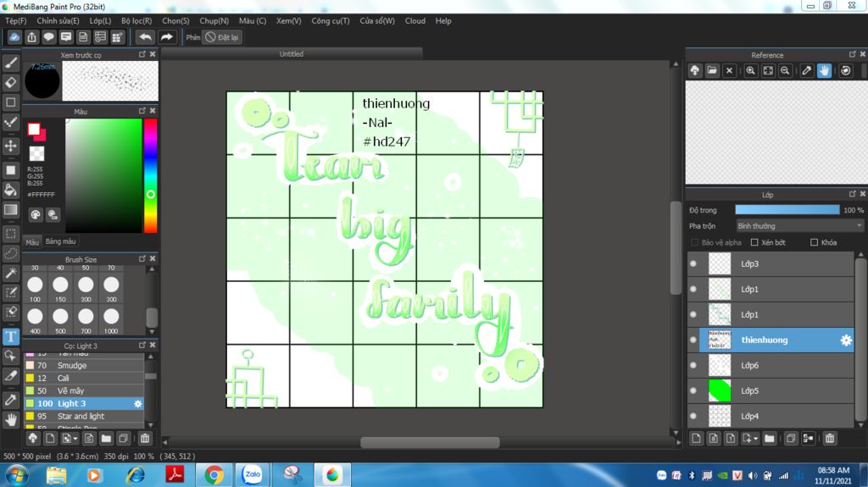The height and width of the screenshot is (487, 868).
Task: Select the Text tool
Action: click(10, 336)
